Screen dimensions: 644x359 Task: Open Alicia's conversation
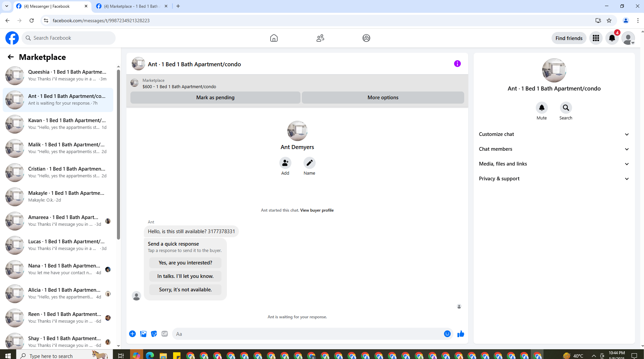pos(58,293)
